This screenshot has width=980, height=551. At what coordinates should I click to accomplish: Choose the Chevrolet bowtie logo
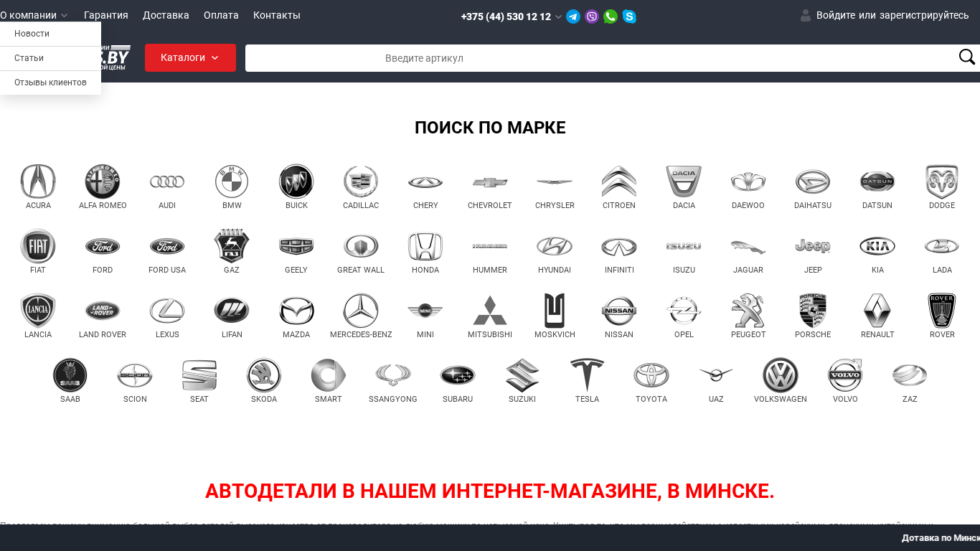coord(490,182)
